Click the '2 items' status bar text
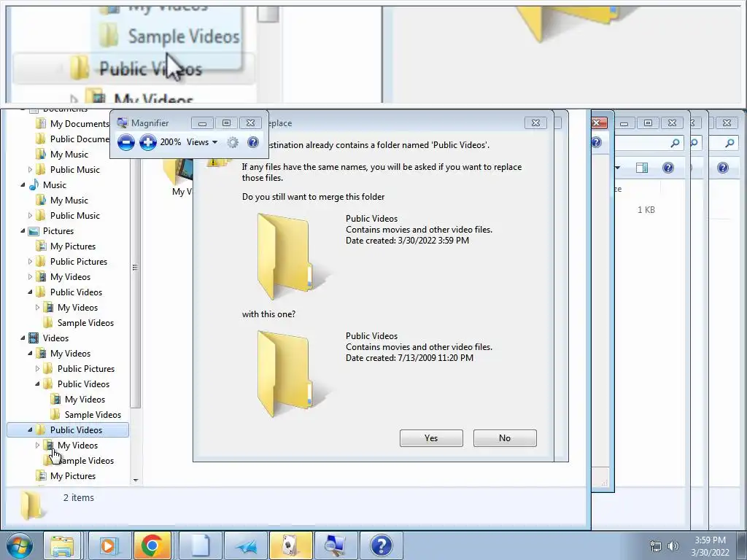Viewport: 747px width, 560px height. tap(79, 497)
